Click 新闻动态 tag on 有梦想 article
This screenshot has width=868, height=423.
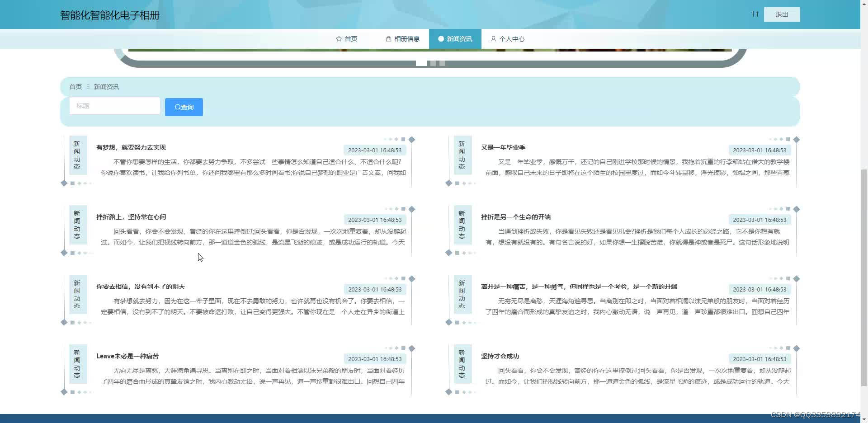tap(77, 155)
